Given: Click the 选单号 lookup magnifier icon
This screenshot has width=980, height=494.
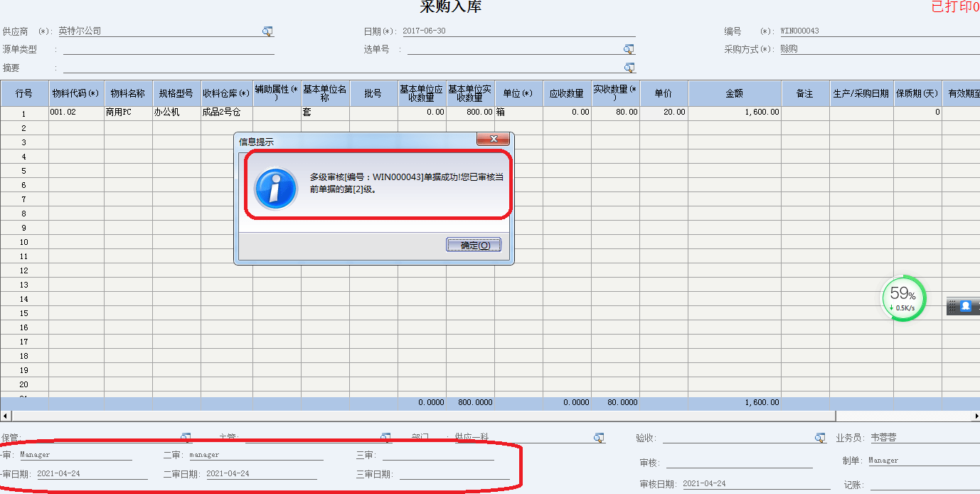Looking at the screenshot, I should click(629, 48).
